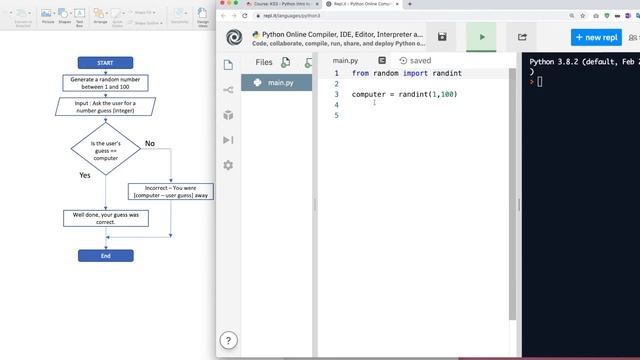Open the debugger step icon in the sidebar
This screenshot has width=640, height=360.
tap(228, 140)
